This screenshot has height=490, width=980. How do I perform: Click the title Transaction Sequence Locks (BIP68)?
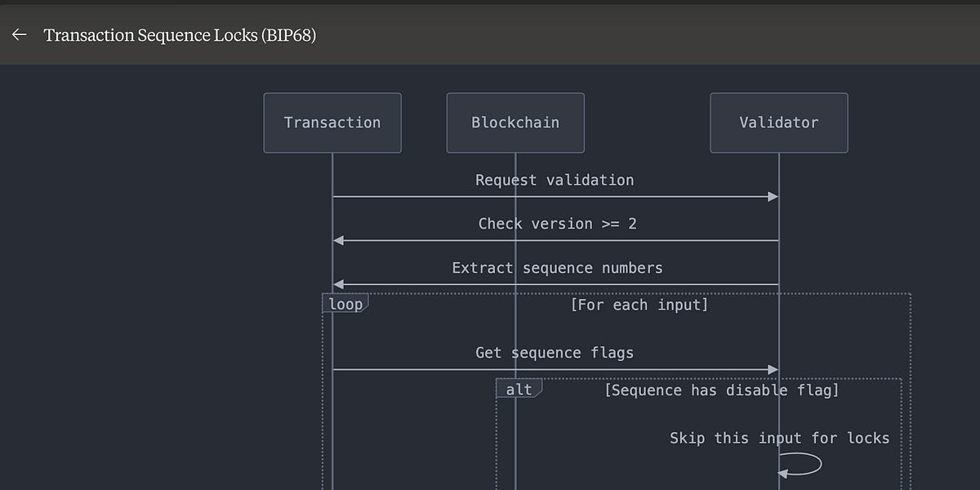180,35
